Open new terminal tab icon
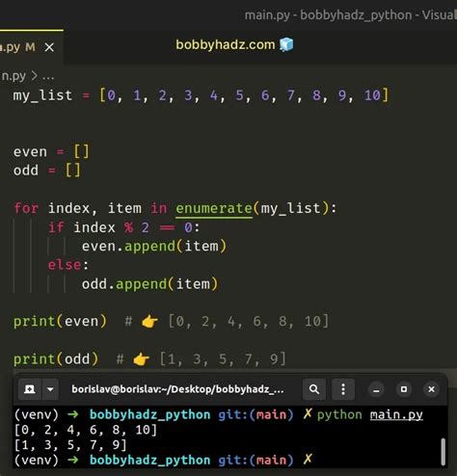 [30, 389]
